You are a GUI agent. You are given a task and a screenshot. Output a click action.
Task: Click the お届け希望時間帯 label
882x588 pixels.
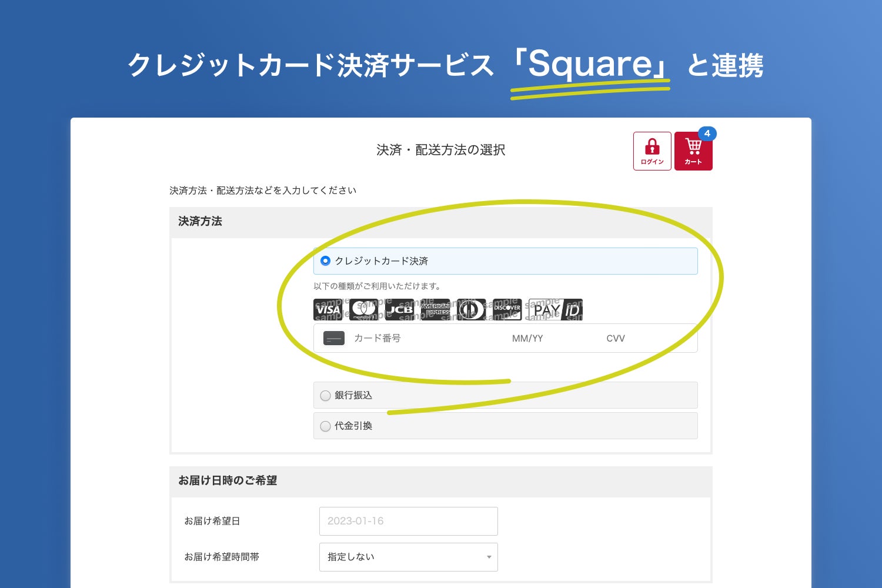(x=222, y=557)
